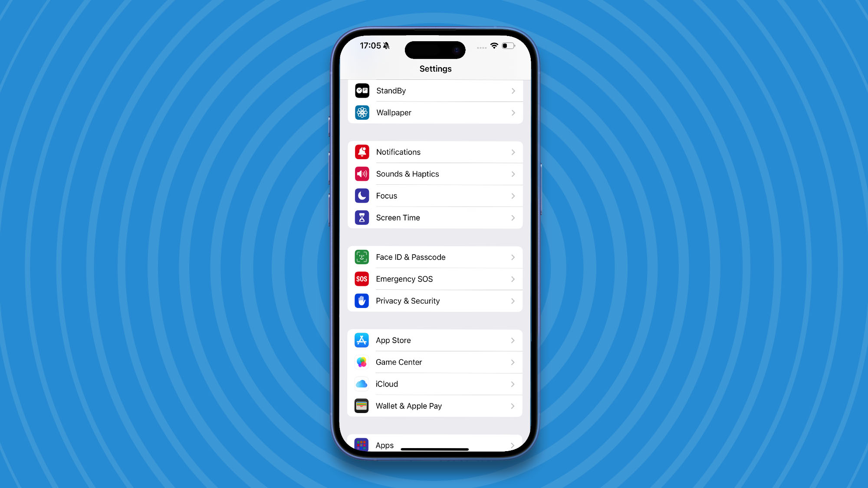Open App Store settings

434,340
